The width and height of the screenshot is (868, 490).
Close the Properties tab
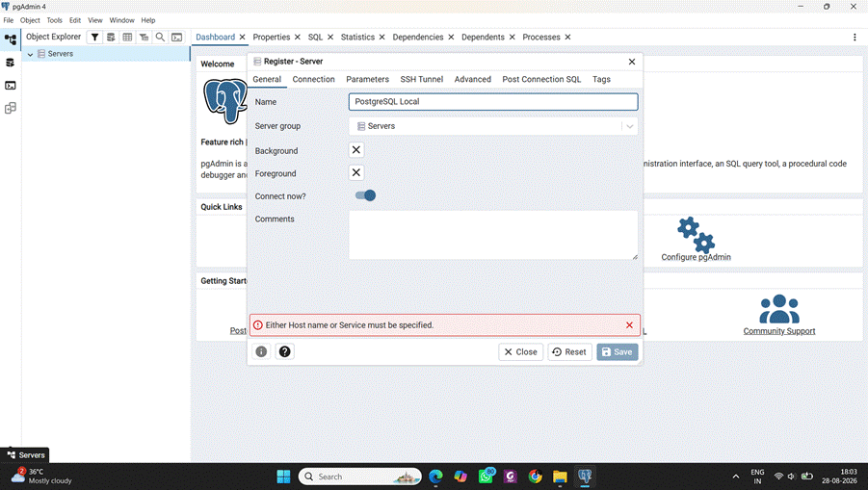tap(298, 37)
